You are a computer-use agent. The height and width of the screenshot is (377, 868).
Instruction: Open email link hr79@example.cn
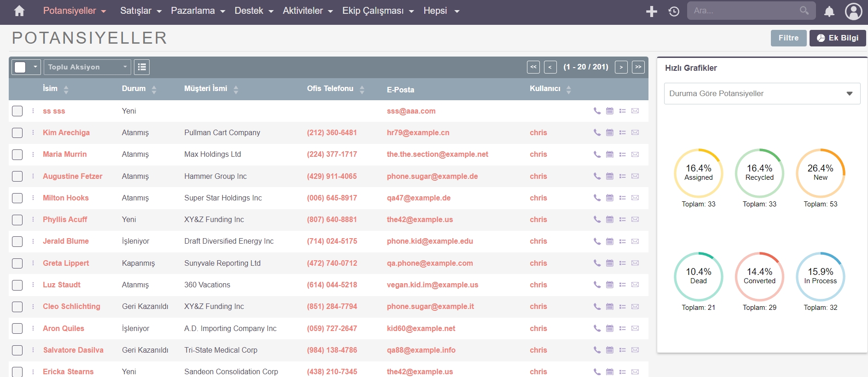coord(418,132)
